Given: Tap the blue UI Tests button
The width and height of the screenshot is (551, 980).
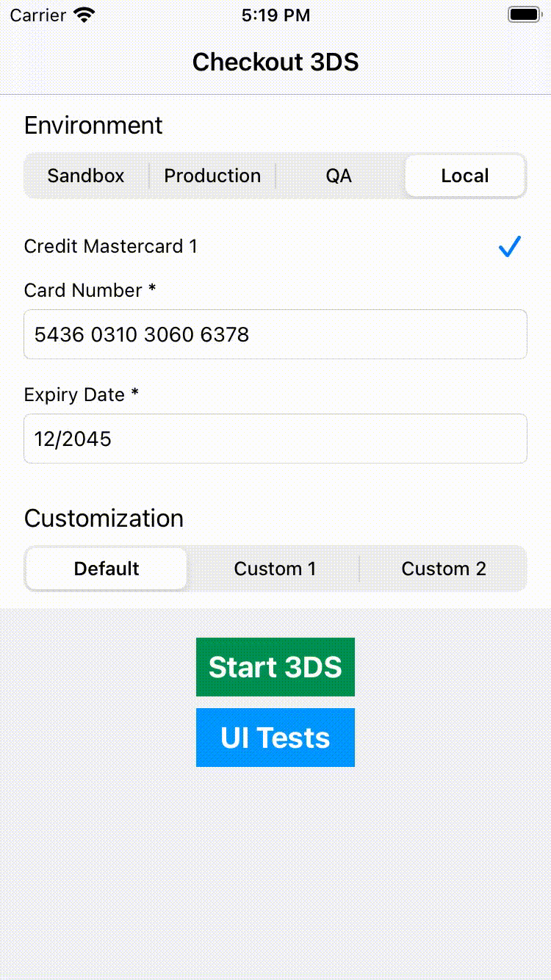Looking at the screenshot, I should [275, 738].
